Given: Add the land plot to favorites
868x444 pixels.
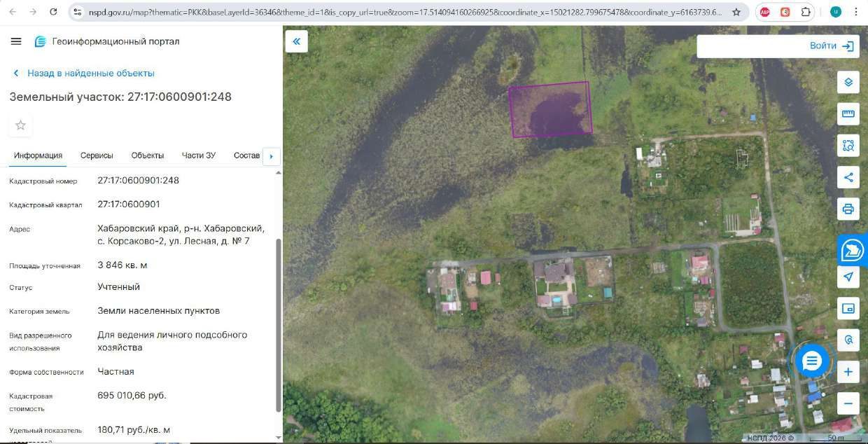Looking at the screenshot, I should pos(20,125).
